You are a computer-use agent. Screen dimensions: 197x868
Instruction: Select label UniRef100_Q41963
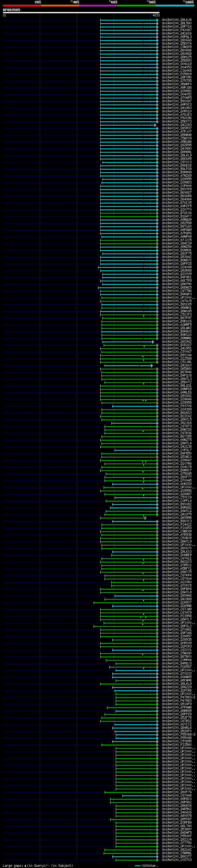[x=176, y=108]
